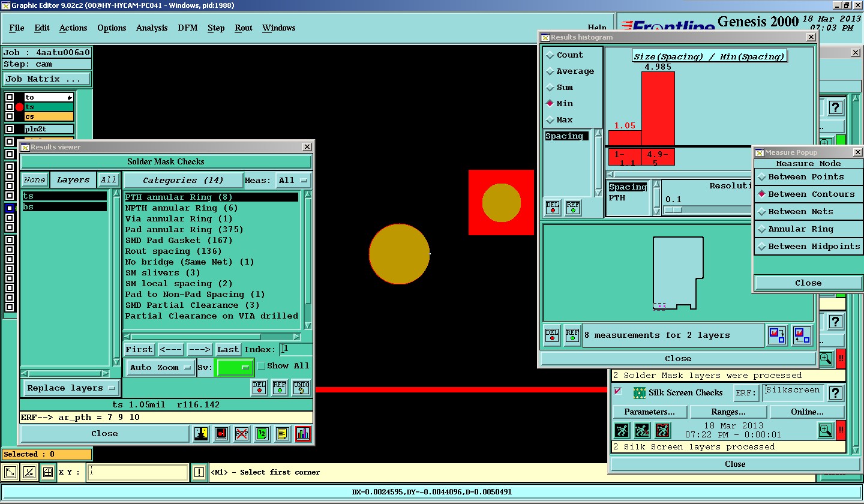This screenshot has width=864, height=504.
Task: Click the exclamation mark icon after X Y field
Action: (199, 473)
